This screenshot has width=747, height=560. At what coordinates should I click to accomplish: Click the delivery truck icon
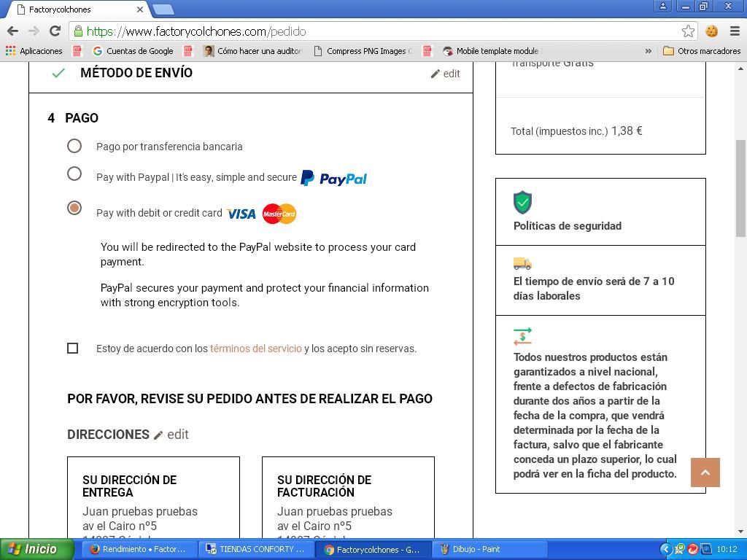[x=522, y=263]
